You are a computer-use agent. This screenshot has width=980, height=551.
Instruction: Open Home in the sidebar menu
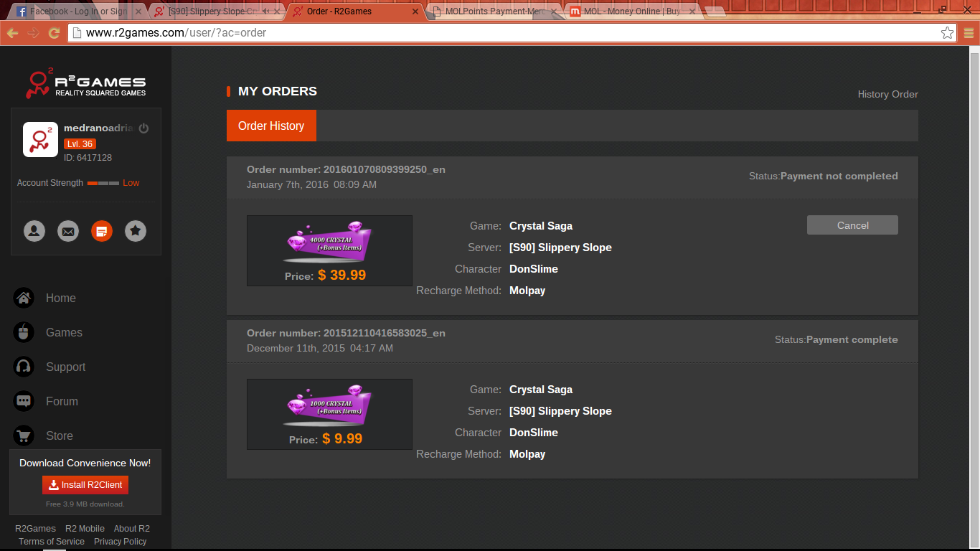coord(60,298)
